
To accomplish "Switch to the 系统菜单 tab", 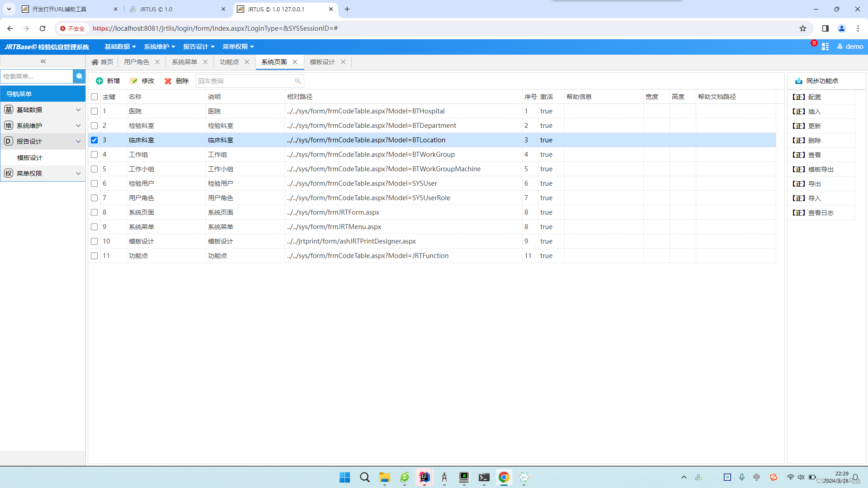I will 184,62.
